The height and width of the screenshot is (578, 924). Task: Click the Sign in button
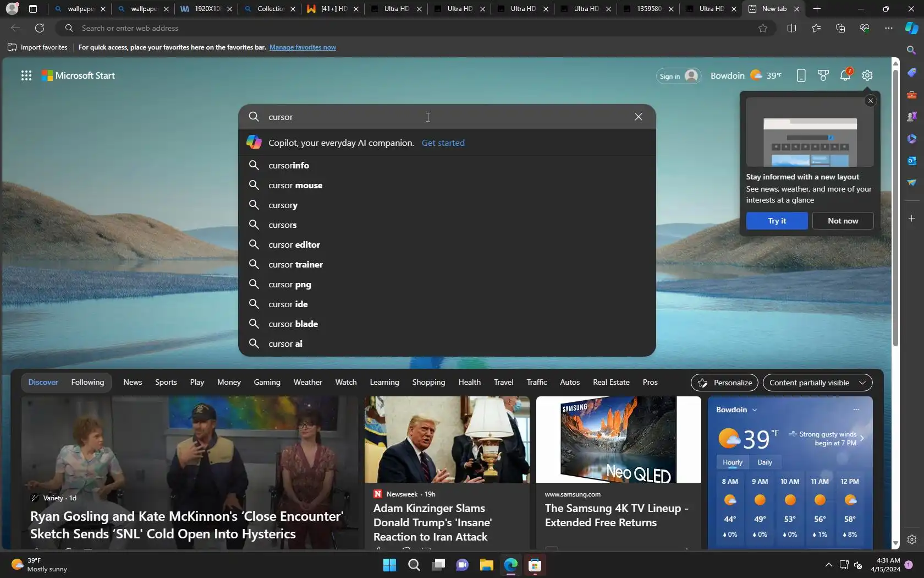[x=678, y=76]
